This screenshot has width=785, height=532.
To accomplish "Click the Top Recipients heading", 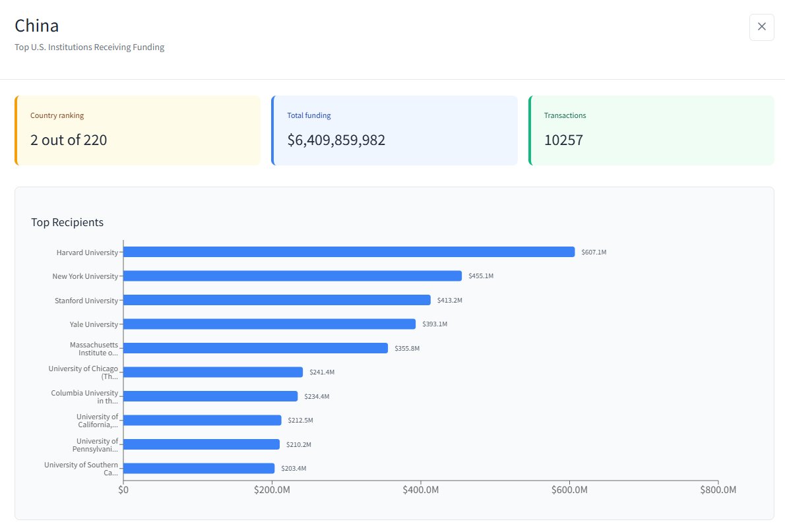I will tap(67, 222).
